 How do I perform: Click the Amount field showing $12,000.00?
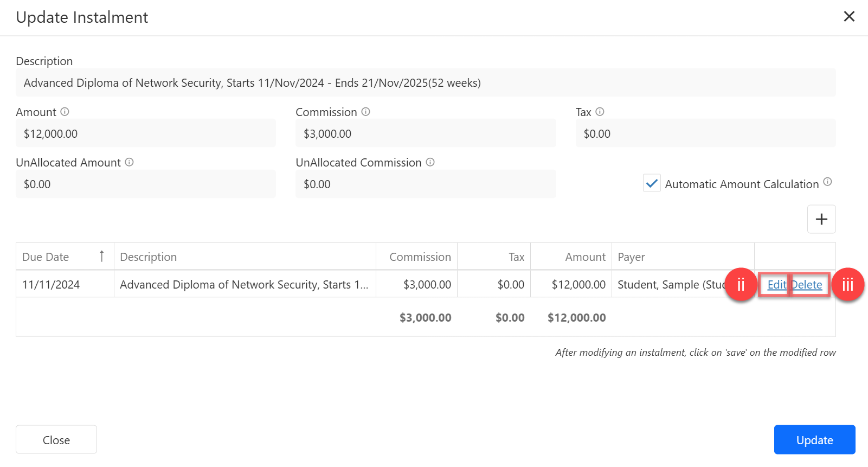coord(146,133)
